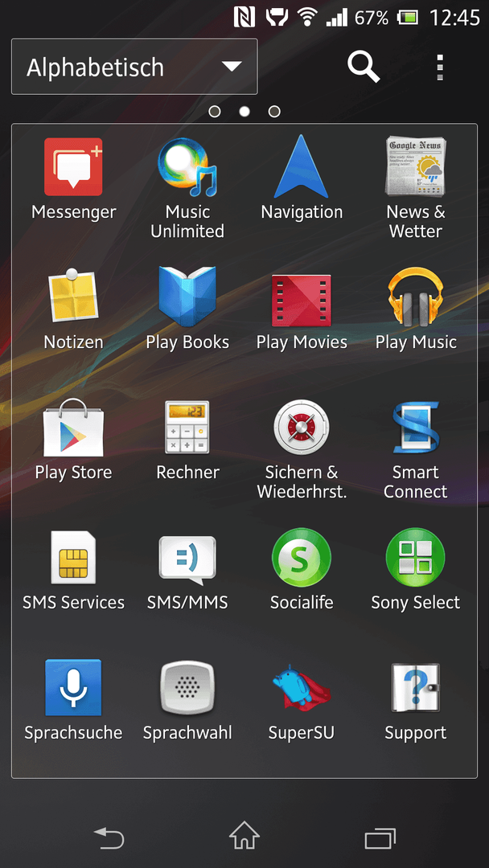Tap the mobile signal strength icon
This screenshot has width=489, height=868.
click(336, 18)
